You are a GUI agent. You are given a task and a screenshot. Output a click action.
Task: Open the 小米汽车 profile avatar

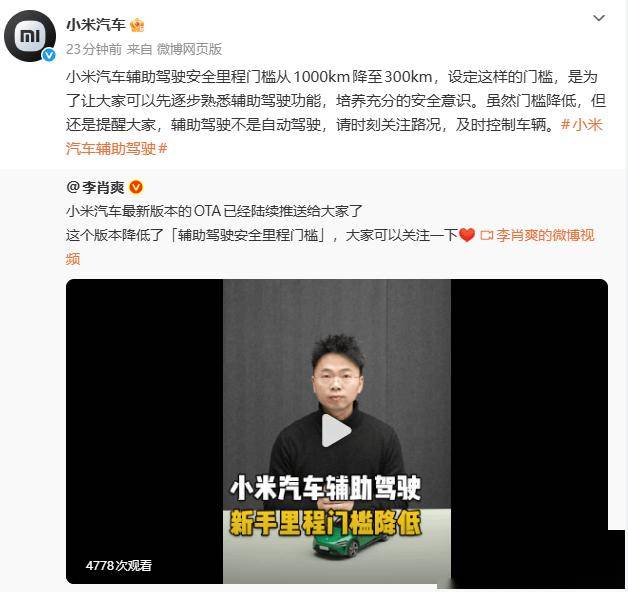(30, 36)
